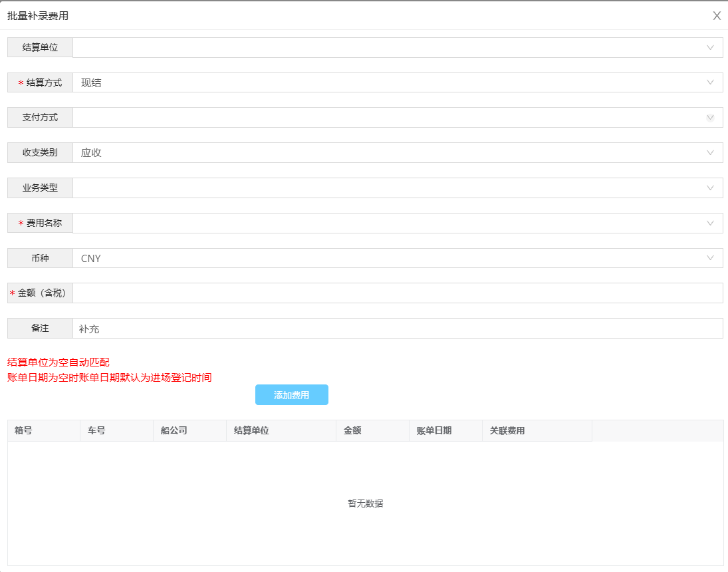Select the 船公司 column header
The height and width of the screenshot is (572, 728).
tap(174, 431)
